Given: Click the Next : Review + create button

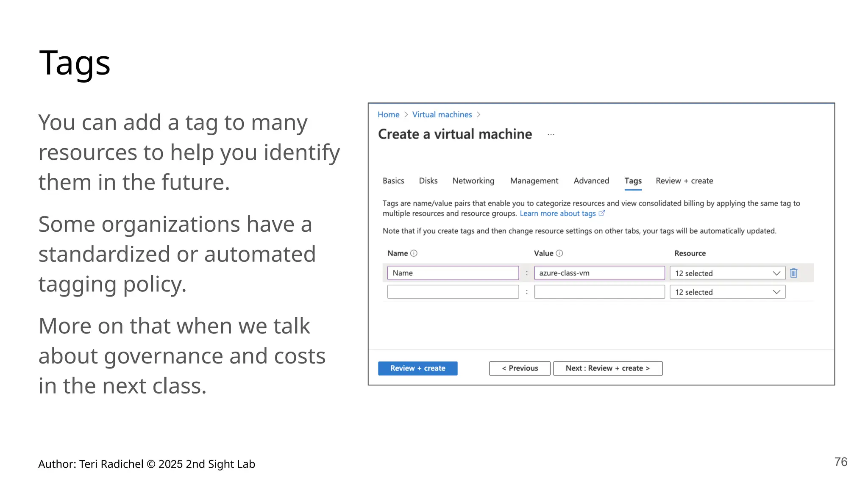Looking at the screenshot, I should coord(608,369).
